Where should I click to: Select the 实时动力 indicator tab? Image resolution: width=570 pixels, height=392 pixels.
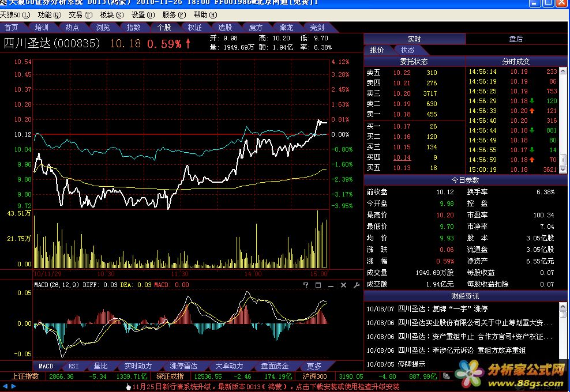point(138,366)
